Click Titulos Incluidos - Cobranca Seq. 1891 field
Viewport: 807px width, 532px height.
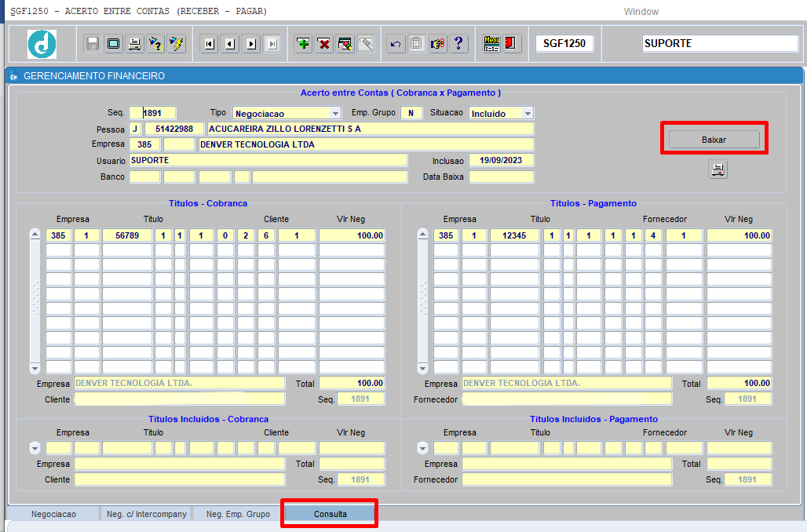coord(361,479)
